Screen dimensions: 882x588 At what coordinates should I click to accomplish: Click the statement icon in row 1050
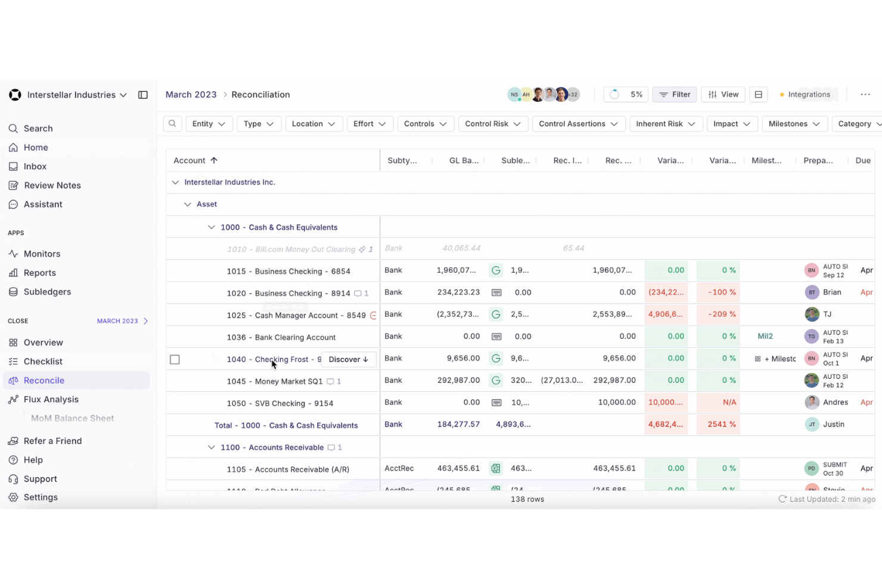tap(496, 403)
